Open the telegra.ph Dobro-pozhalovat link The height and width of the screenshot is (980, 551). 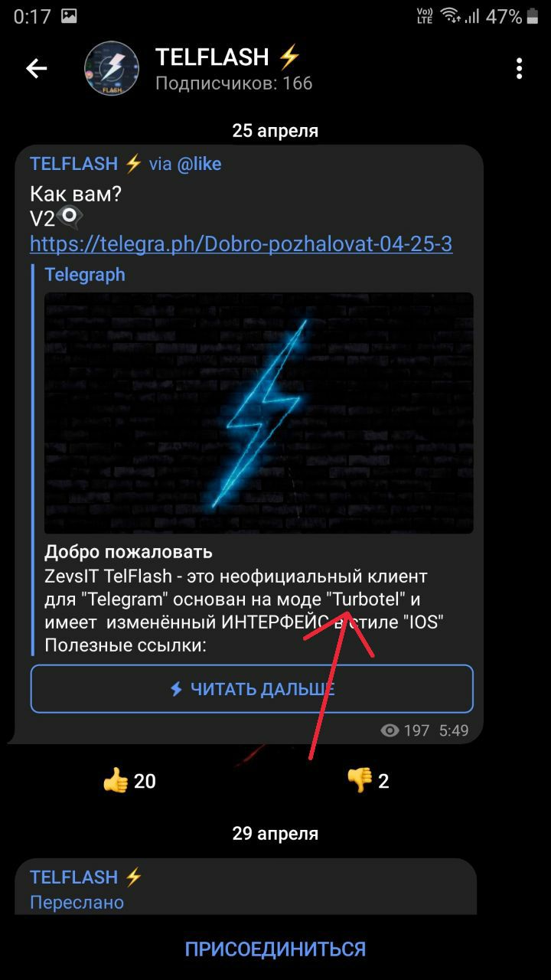tap(241, 244)
